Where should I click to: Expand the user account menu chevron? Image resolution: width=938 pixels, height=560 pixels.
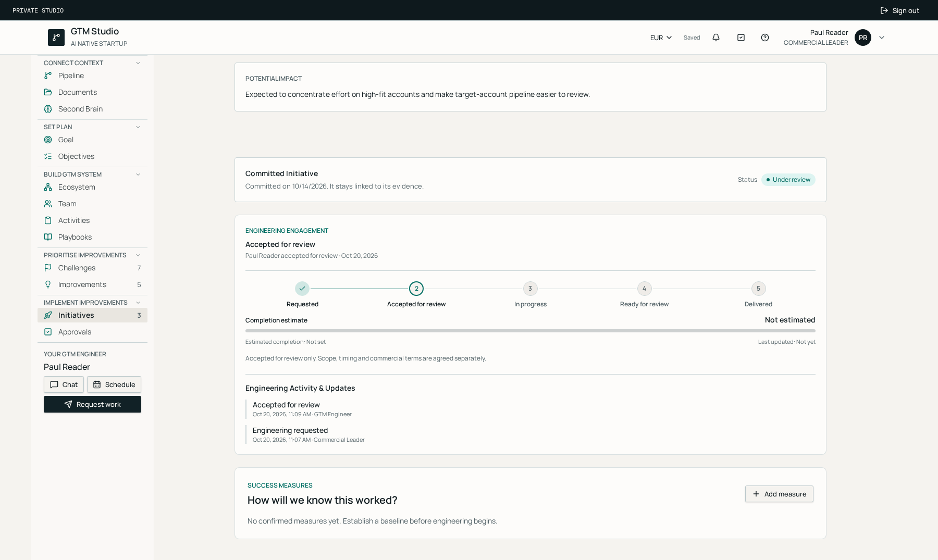[x=882, y=38]
